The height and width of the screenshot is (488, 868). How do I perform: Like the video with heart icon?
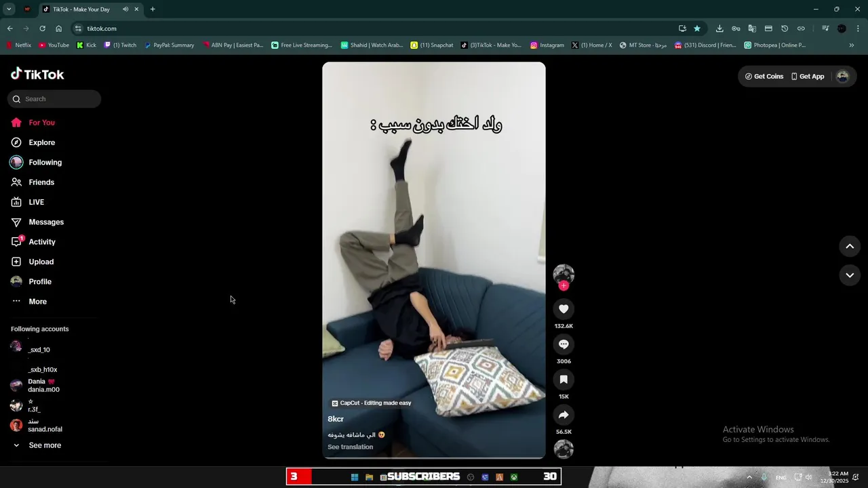pos(564,309)
